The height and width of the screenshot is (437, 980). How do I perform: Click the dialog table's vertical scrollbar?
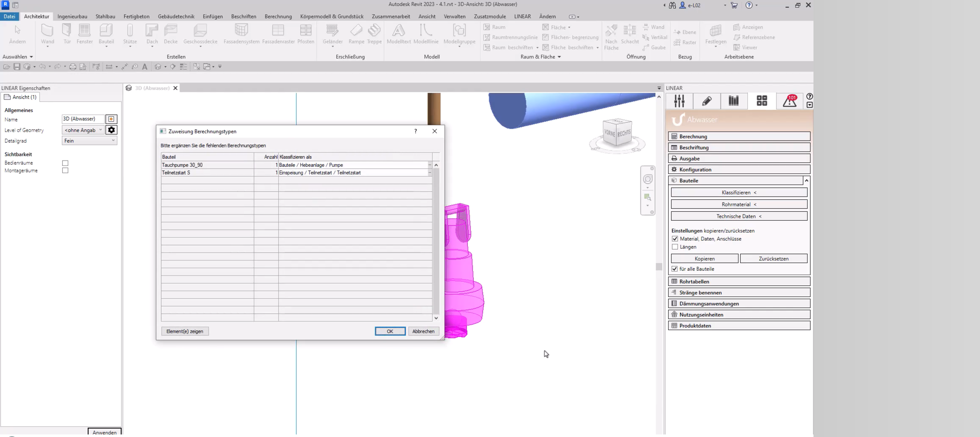pyautogui.click(x=436, y=241)
